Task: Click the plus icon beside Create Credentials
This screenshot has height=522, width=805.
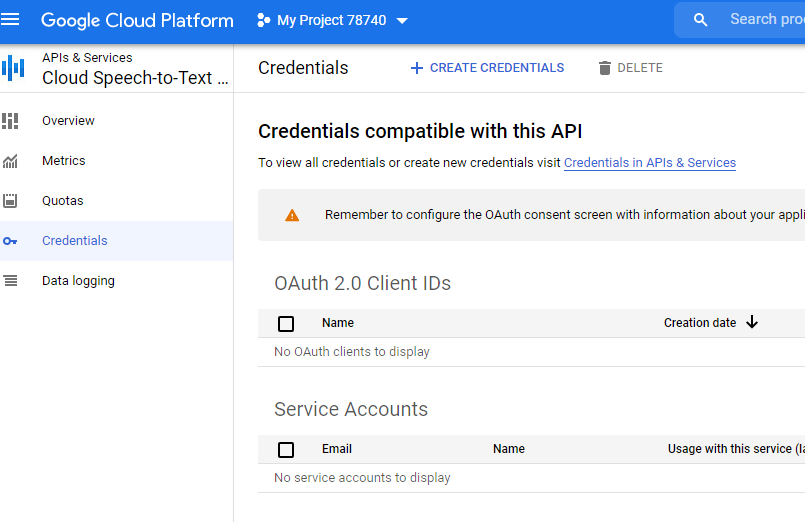Action: [417, 68]
